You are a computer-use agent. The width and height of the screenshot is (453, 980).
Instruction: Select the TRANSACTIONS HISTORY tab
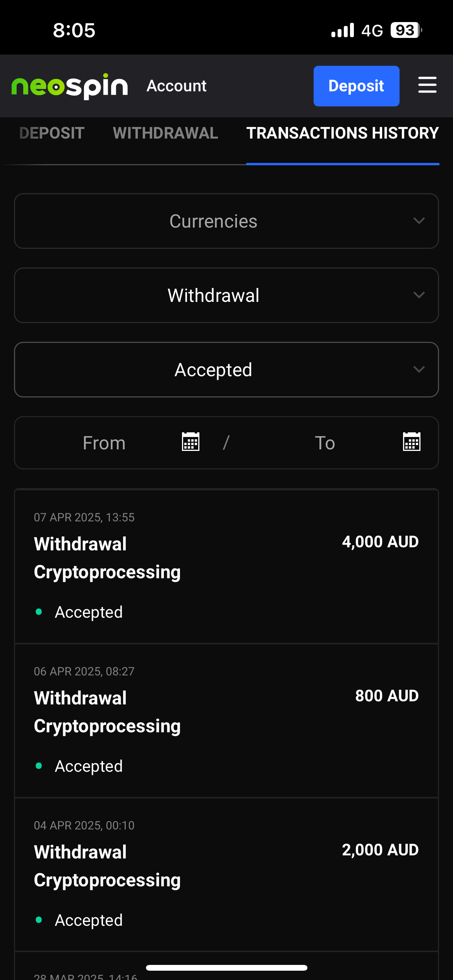343,133
